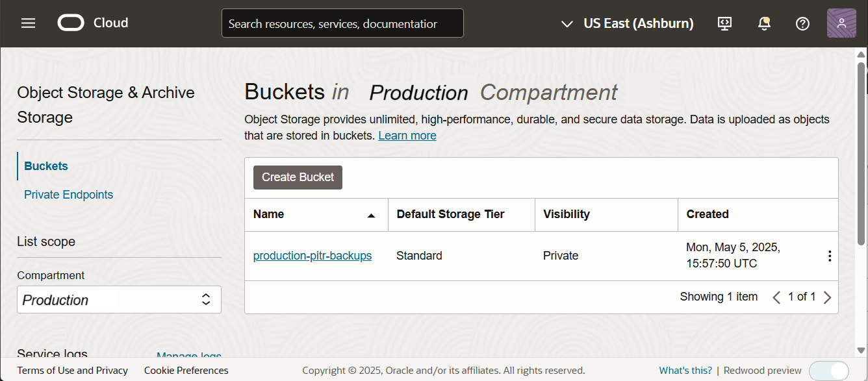The width and height of the screenshot is (868, 381).
Task: Open the Production compartment dropdown
Action: [119, 300]
